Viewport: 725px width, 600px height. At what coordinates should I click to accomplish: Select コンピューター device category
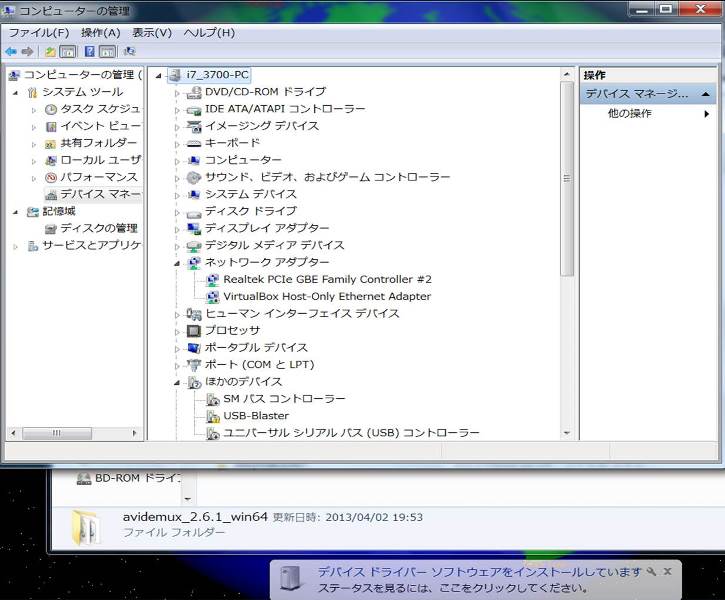(243, 160)
